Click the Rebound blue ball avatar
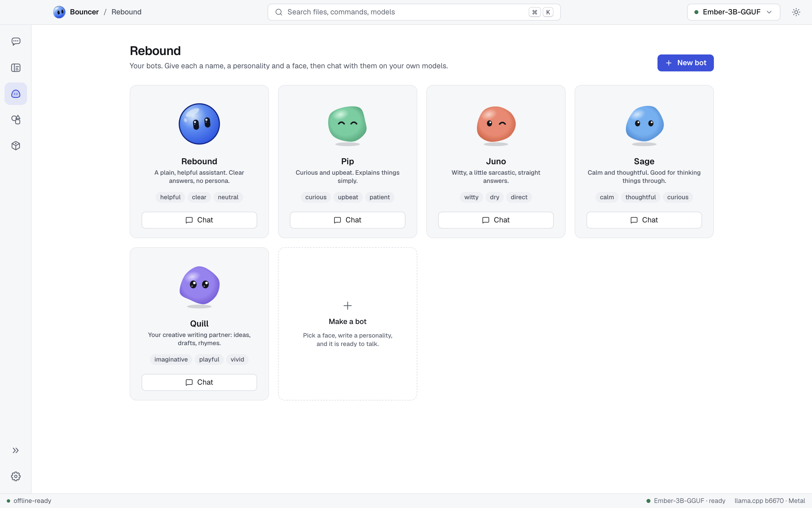The height and width of the screenshot is (508, 812). click(199, 124)
